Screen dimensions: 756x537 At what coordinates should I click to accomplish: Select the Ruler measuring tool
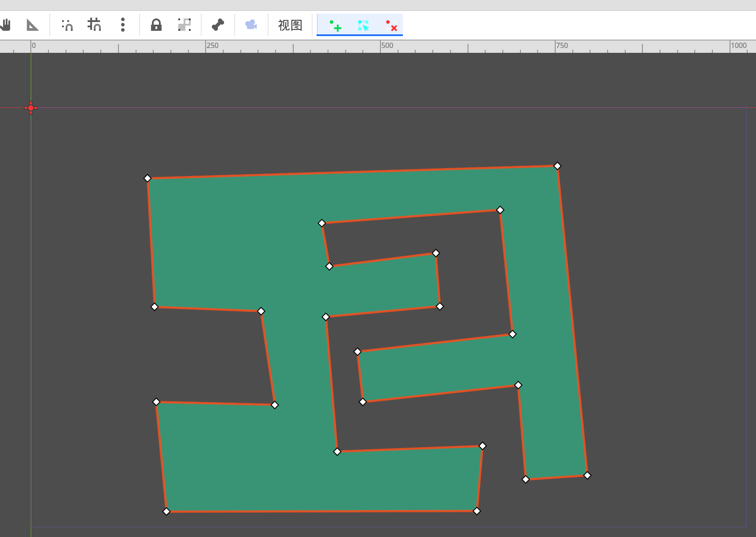[33, 25]
